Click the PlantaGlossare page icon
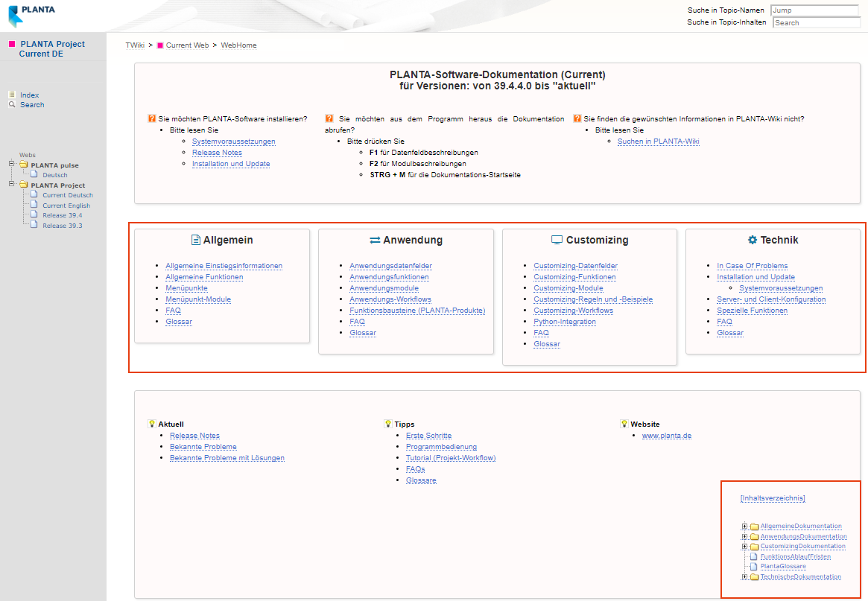The image size is (868, 601). click(x=753, y=566)
